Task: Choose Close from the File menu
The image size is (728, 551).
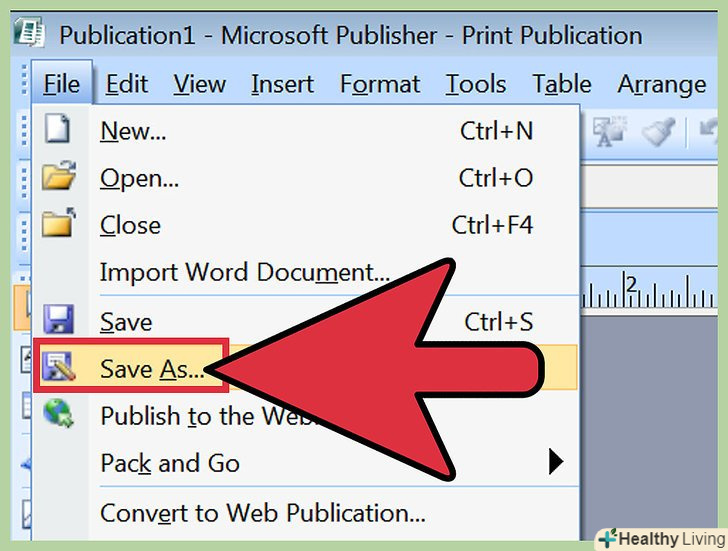Action: pyautogui.click(x=306, y=225)
